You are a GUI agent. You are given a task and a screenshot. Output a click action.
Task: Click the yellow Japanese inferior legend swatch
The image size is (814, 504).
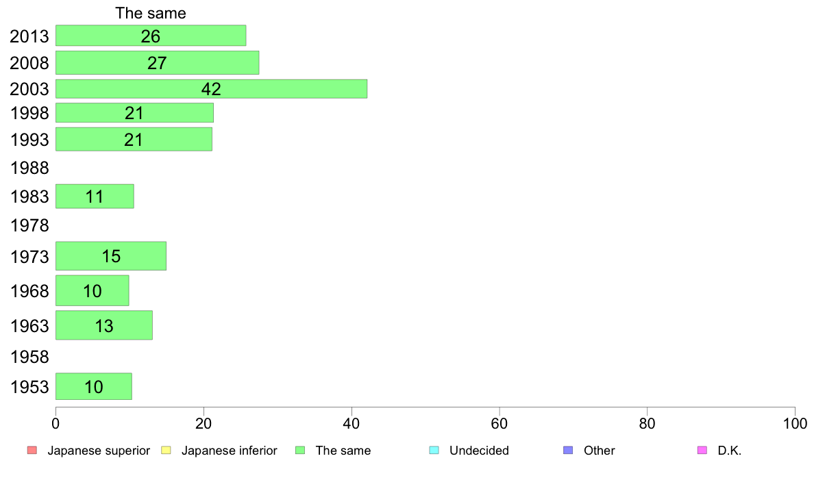[166, 450]
